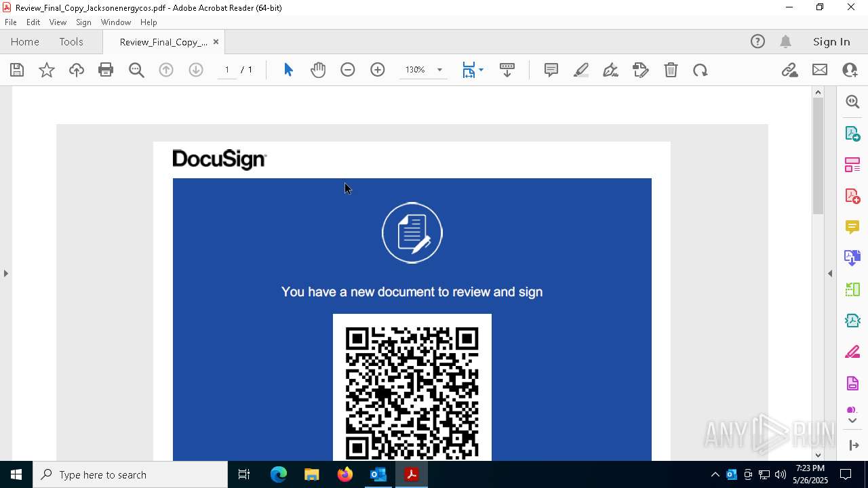Select the Review_Final_Copy document tab
Image resolution: width=868 pixels, height=488 pixels.
(x=163, y=42)
